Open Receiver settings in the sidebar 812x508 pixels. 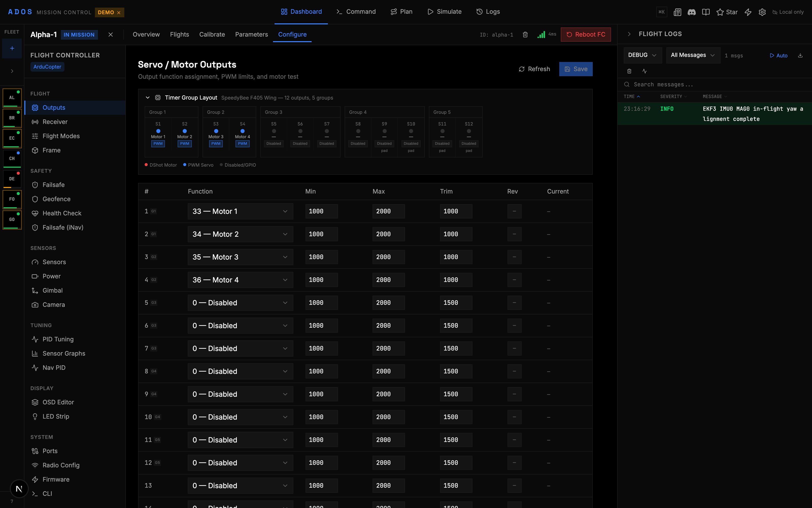click(x=75, y=122)
